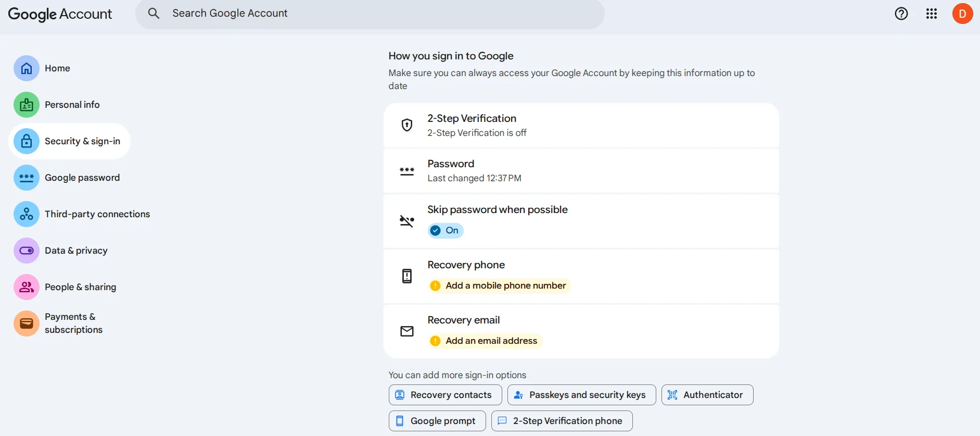Click the 2-Step Verification phone message icon
Image resolution: width=980 pixels, height=436 pixels.
pos(502,421)
